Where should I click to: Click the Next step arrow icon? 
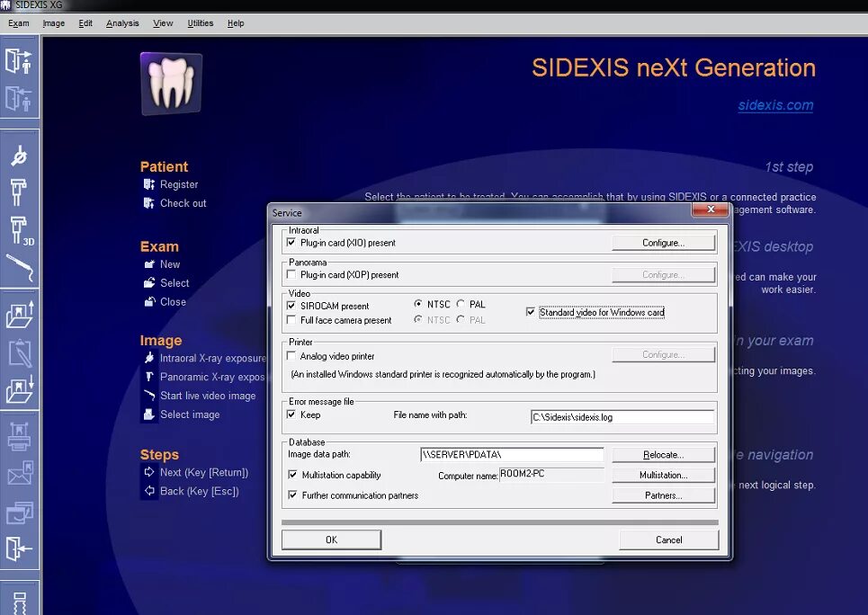coord(149,472)
